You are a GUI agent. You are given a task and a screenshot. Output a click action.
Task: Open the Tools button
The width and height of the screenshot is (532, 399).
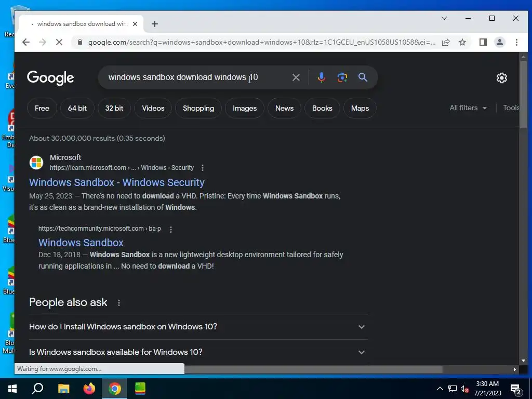(511, 108)
